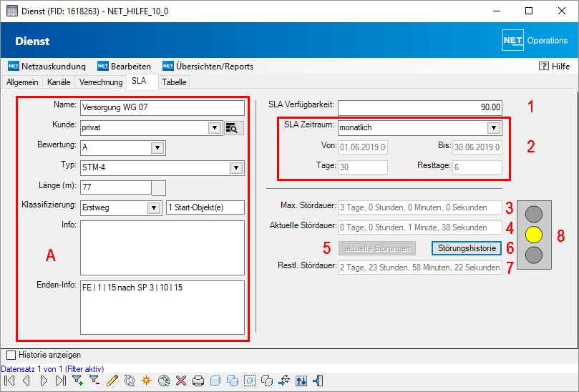Click Max. Stördauer value field

click(420, 207)
